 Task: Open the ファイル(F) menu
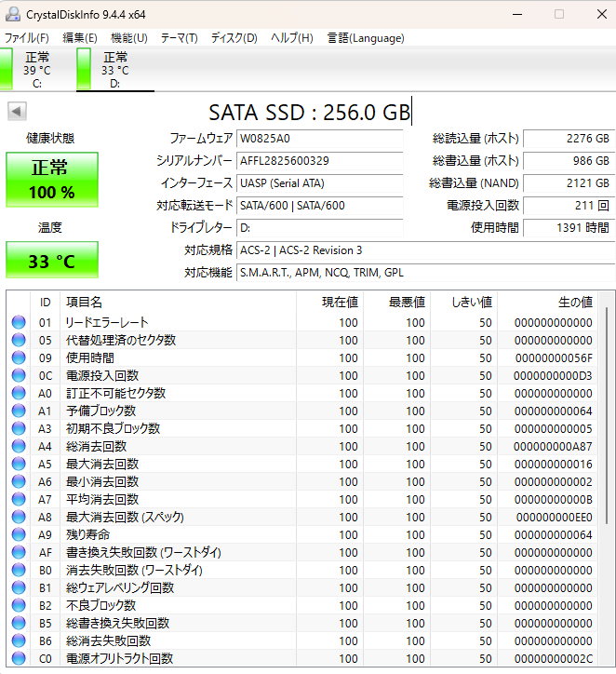coord(27,38)
